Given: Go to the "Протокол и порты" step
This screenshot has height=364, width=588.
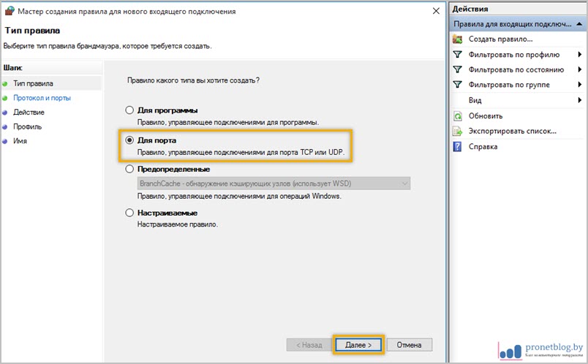Looking at the screenshot, I should click(x=42, y=97).
